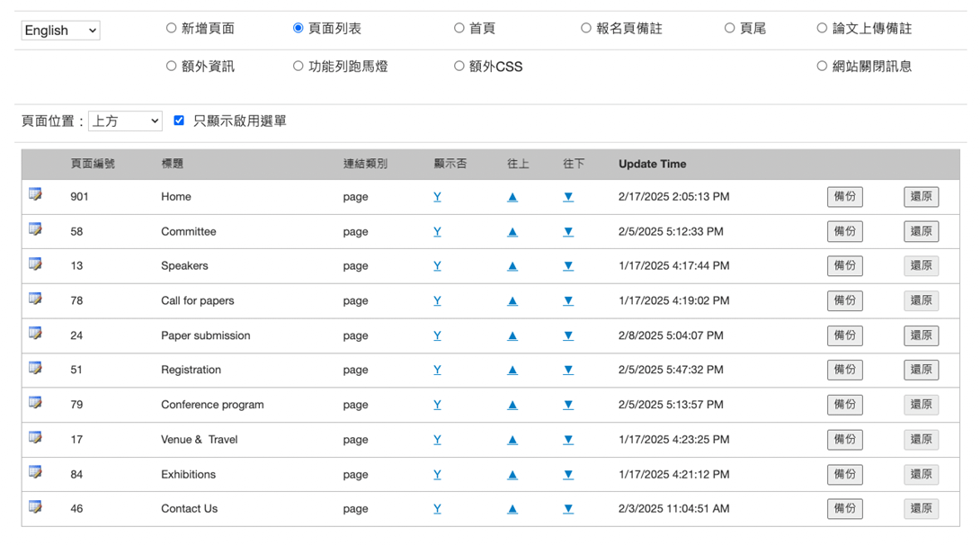Move Registration page up with arrow
The width and height of the screenshot is (980, 545).
coord(512,370)
